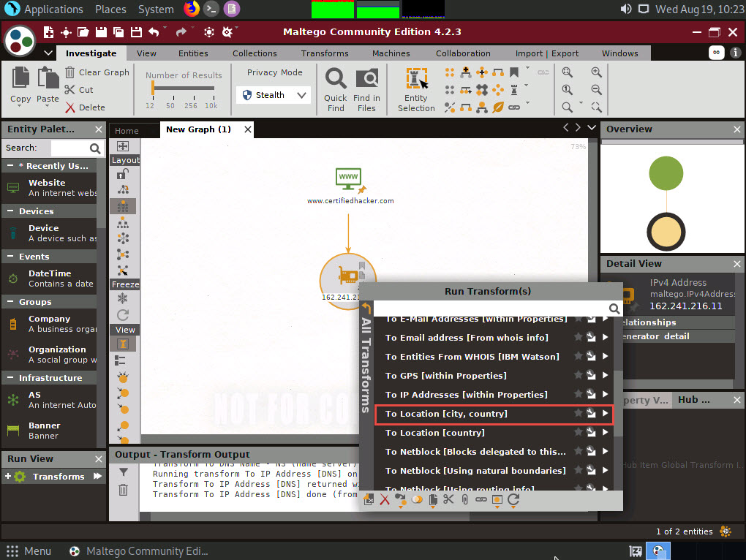Collapse the Infrastructure palette group
Image resolution: width=746 pixels, height=560 pixels.
click(10, 377)
